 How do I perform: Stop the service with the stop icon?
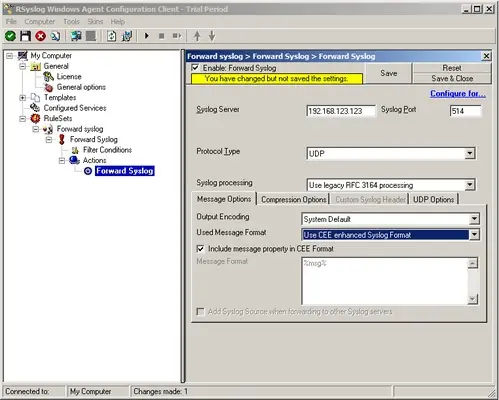tap(162, 36)
